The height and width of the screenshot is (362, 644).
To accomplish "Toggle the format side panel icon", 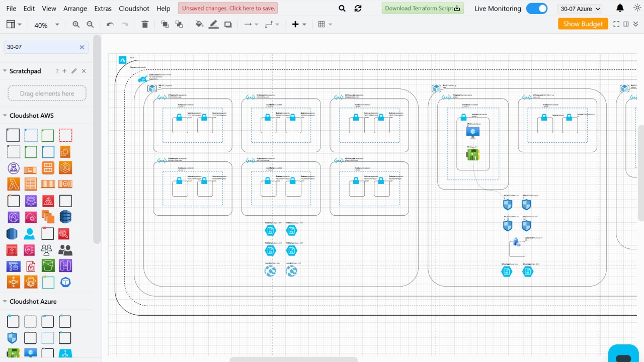I will point(626,24).
